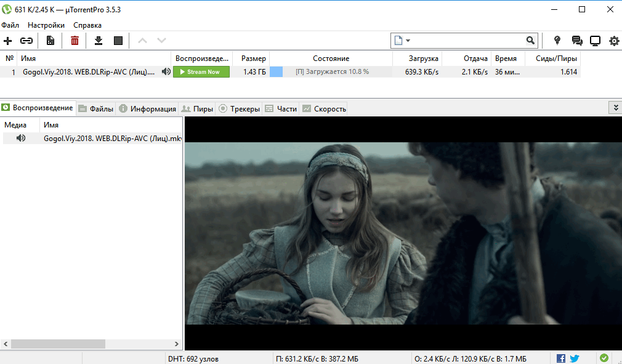
Task: Open the lightbulb tips icon
Action: (x=557, y=41)
